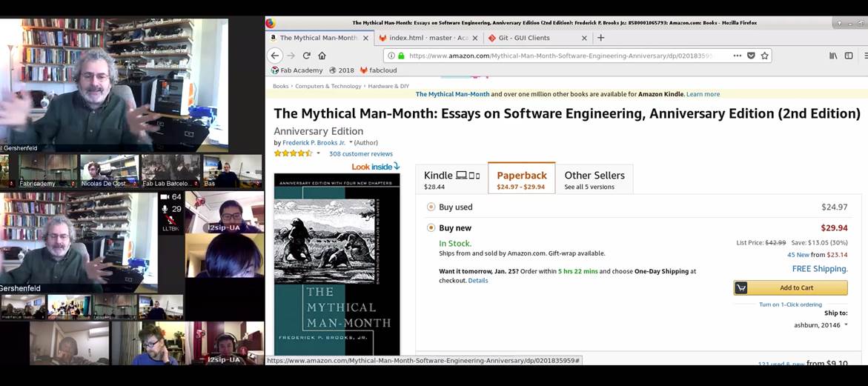This screenshot has height=386, width=868.
Task: Expand the author dropdown arrow next to Brooks
Action: click(351, 143)
